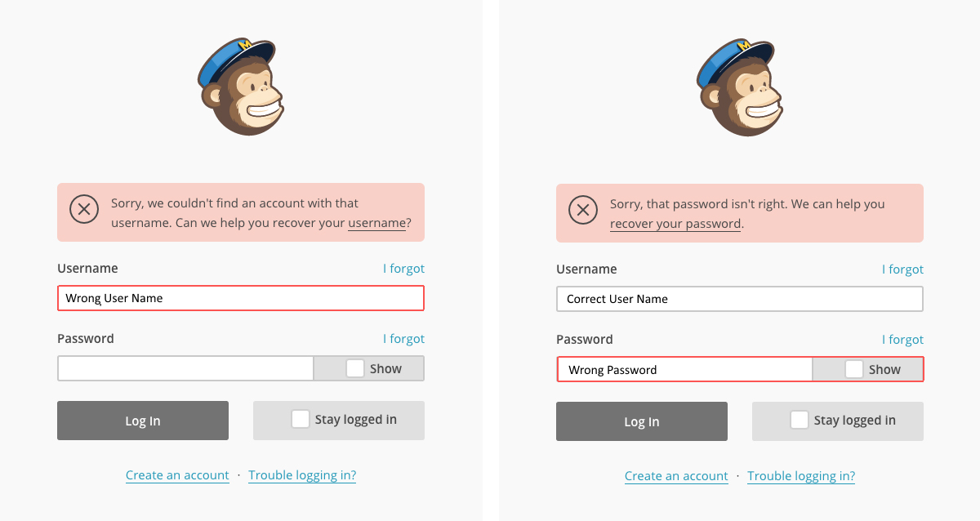Click I forgot beside the right Username field

pos(903,269)
